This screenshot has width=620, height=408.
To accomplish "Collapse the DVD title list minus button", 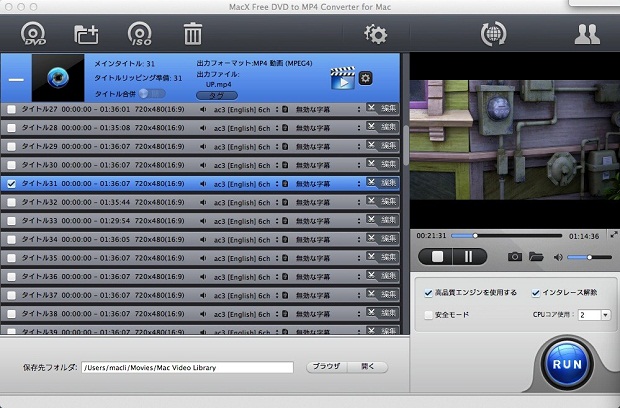I will [x=16, y=80].
